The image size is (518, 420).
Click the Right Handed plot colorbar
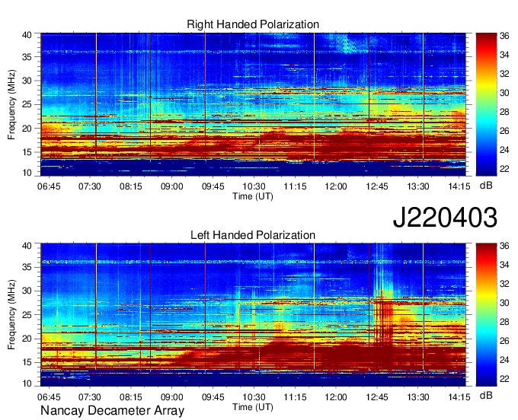(486, 104)
